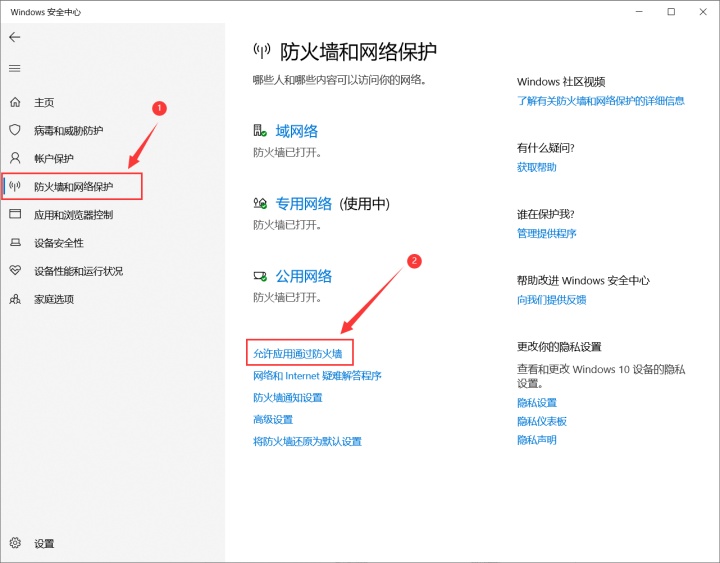720x563 pixels.
Task: Open 应用和浏览器控制 section
Action: [73, 215]
